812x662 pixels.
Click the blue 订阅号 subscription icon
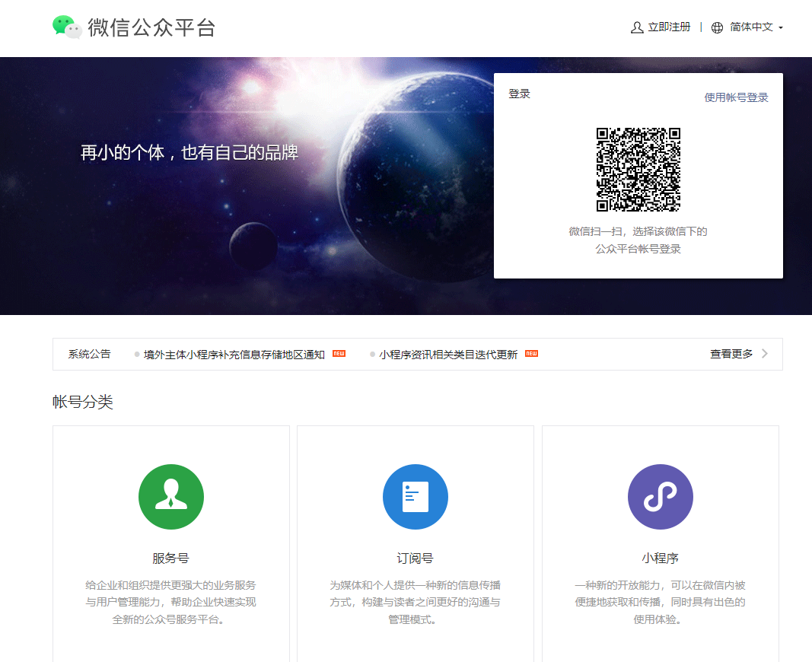pyautogui.click(x=416, y=497)
